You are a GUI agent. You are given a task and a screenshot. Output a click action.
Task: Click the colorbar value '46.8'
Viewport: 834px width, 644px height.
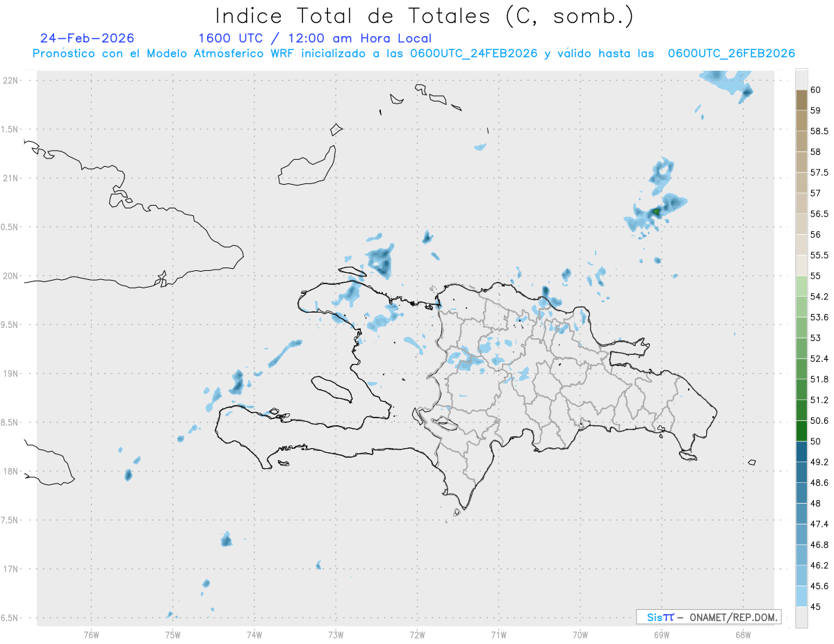(x=819, y=545)
